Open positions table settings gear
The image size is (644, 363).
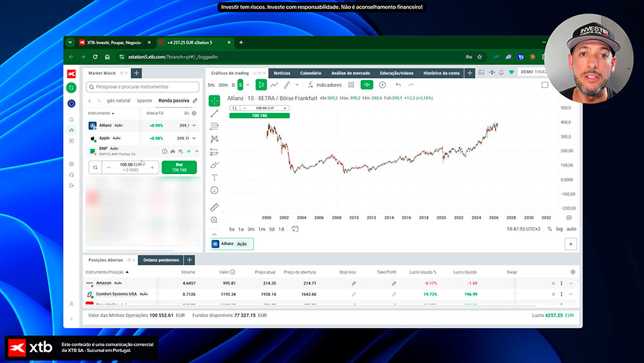pos(573,272)
